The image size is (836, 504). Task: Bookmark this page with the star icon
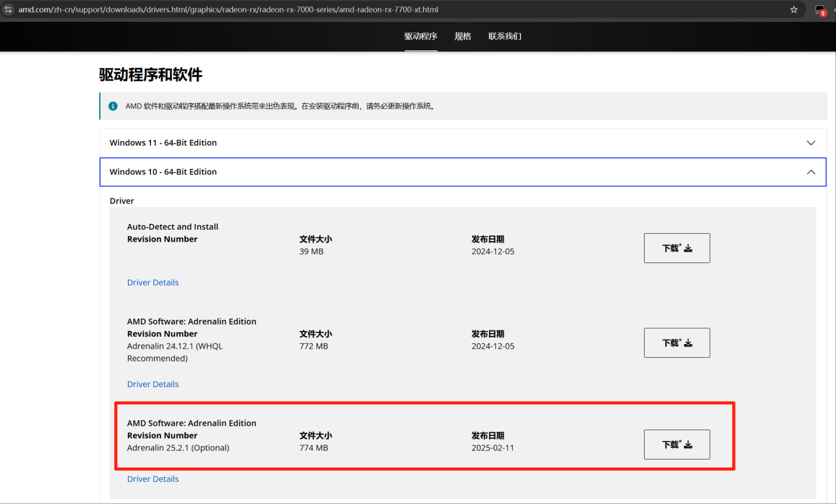(794, 10)
